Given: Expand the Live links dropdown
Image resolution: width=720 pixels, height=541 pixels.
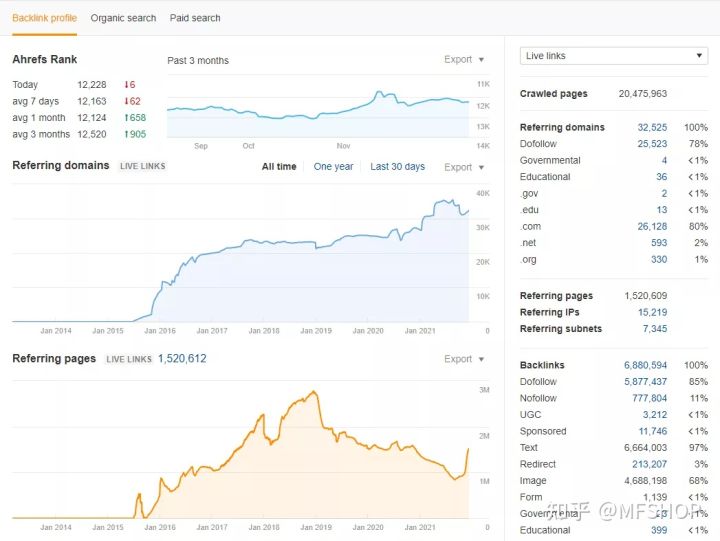Looking at the screenshot, I should tap(614, 56).
